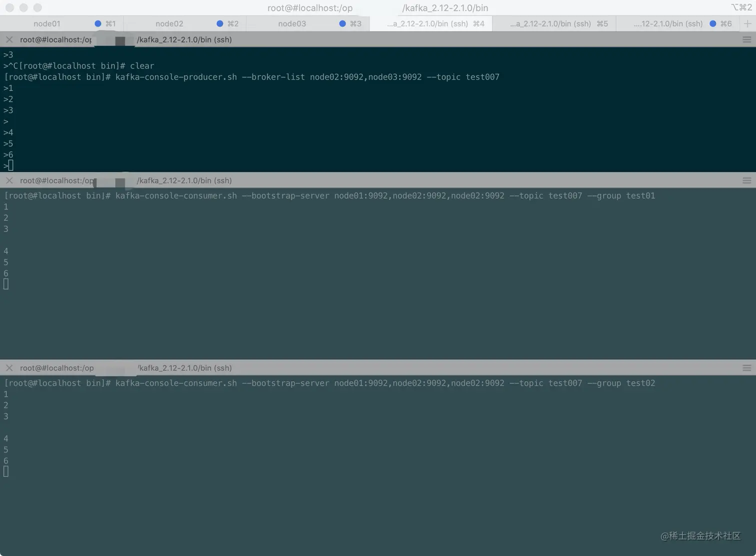Click the green zoom window button

[x=37, y=7]
